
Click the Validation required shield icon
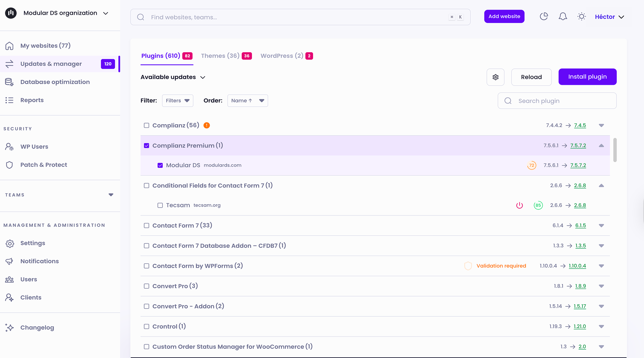coord(468,266)
